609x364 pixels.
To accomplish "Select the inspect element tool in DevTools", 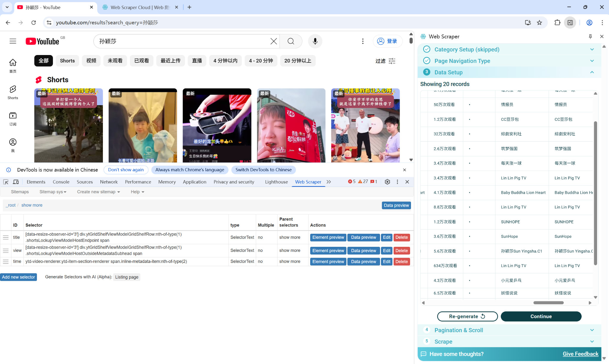I will (5, 182).
